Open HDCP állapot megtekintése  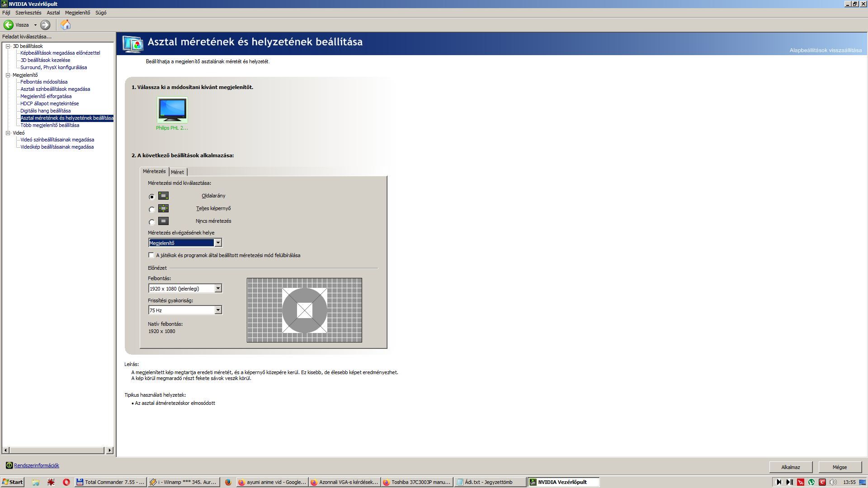[x=49, y=103]
